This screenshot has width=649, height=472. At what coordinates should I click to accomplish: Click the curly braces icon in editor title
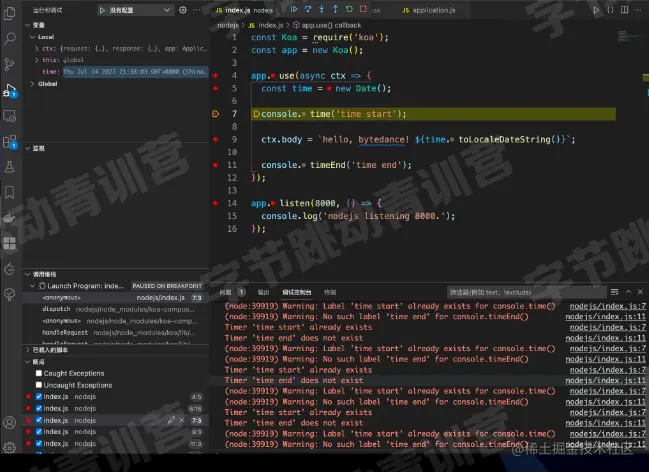click(x=611, y=10)
